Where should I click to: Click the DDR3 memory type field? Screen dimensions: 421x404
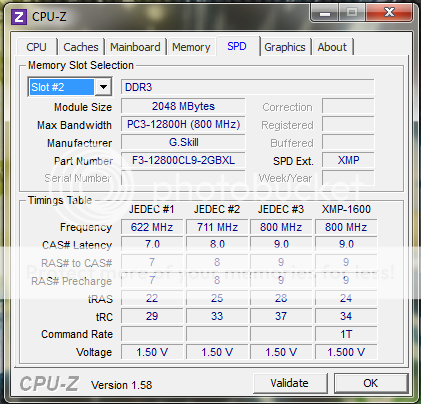(247, 87)
